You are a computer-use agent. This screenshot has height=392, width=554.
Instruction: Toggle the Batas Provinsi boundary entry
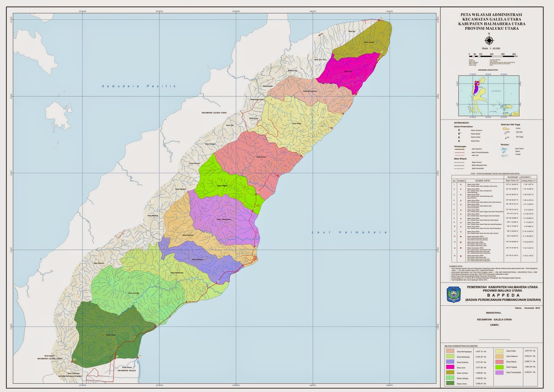(x=459, y=162)
